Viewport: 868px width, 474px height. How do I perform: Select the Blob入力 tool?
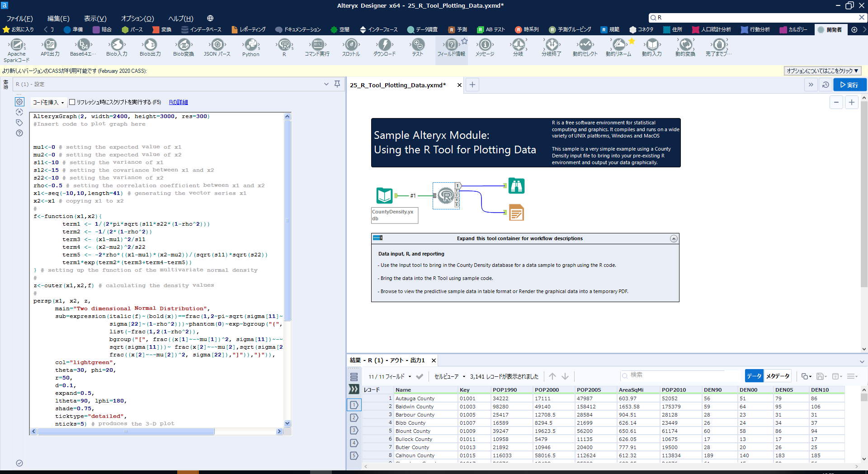click(x=117, y=47)
